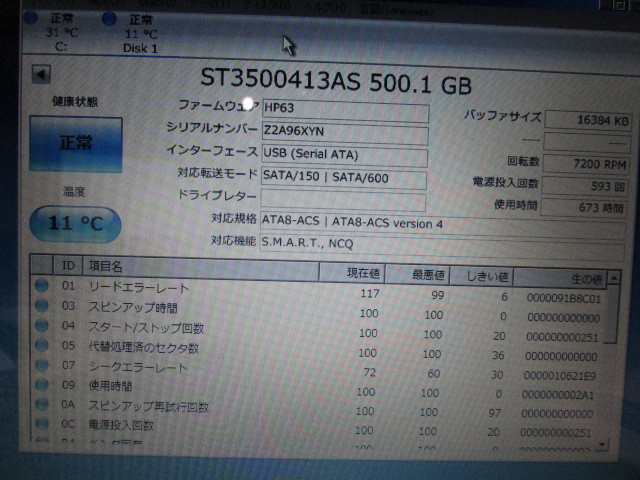Click the 生の値 column header
The height and width of the screenshot is (480, 640).
[x=560, y=278]
